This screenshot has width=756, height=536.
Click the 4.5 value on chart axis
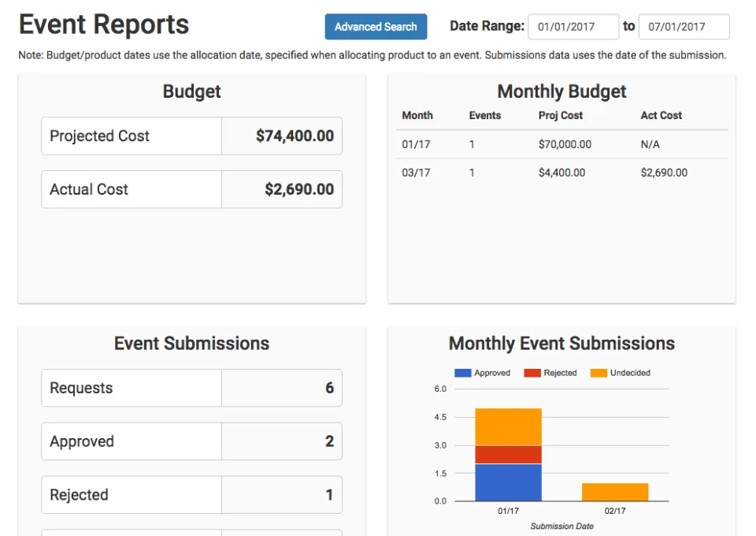click(x=440, y=417)
